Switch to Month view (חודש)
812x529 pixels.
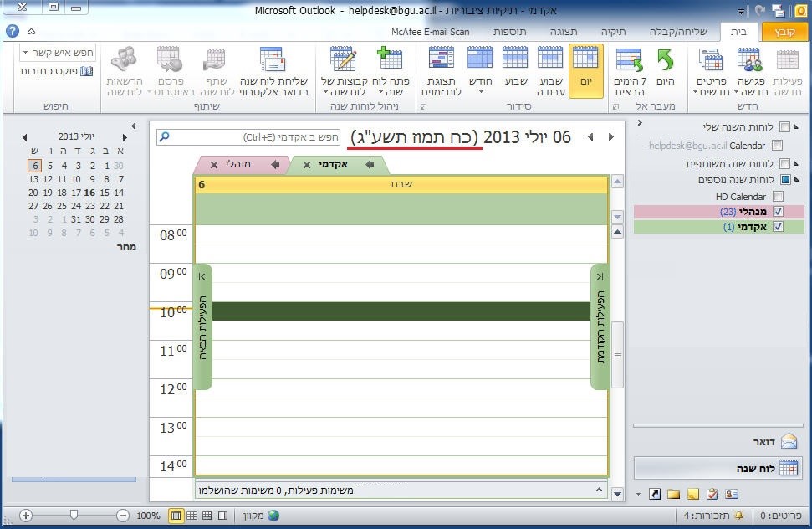481,70
